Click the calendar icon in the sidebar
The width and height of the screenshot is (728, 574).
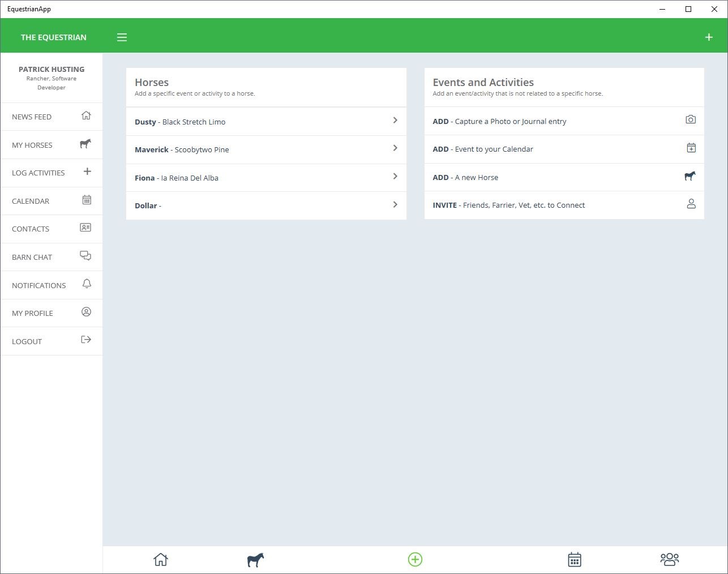point(87,200)
